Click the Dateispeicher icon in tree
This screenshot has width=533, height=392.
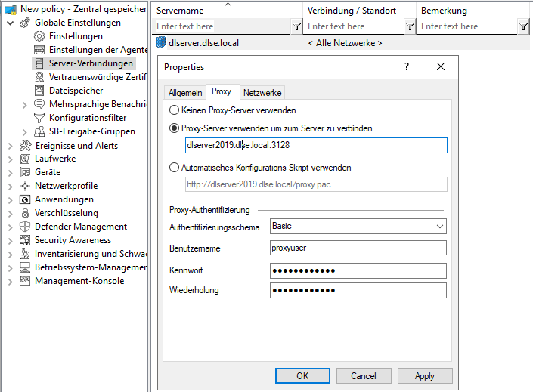click(39, 91)
